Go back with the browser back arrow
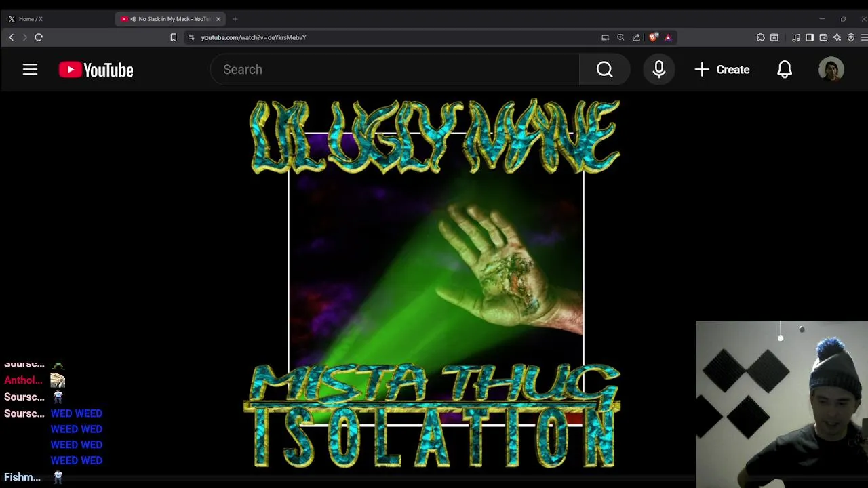This screenshot has width=868, height=488. pos(12,37)
